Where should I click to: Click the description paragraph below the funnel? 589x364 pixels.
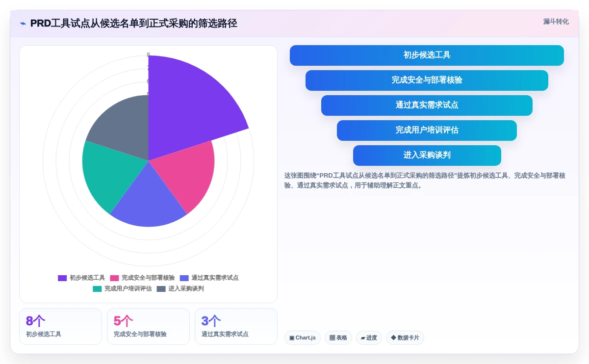coord(425,181)
